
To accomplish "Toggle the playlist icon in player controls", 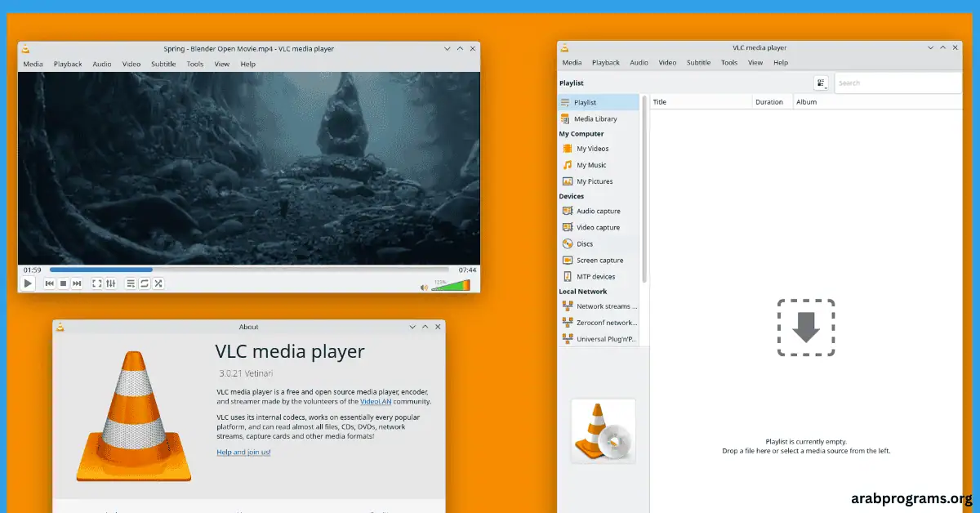I will 131,283.
